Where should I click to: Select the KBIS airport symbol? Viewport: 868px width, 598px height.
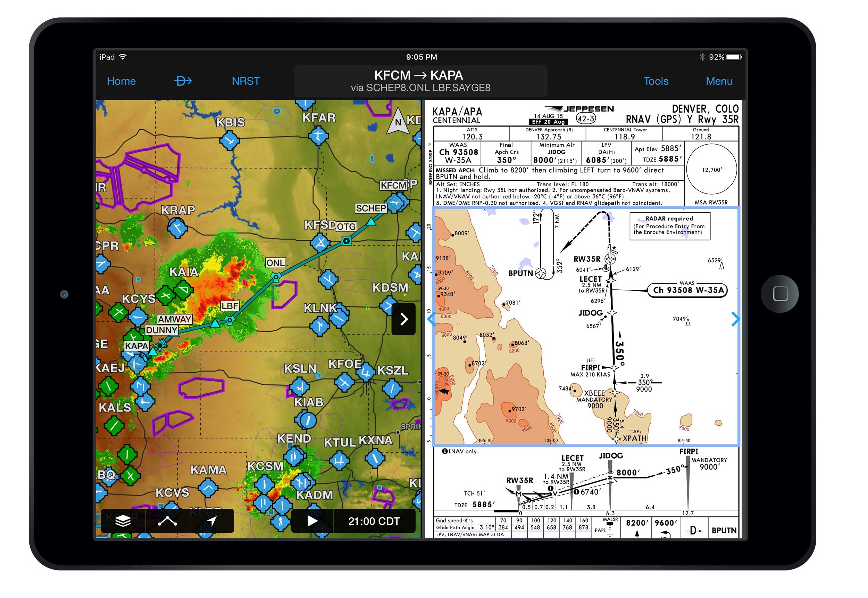(229, 140)
